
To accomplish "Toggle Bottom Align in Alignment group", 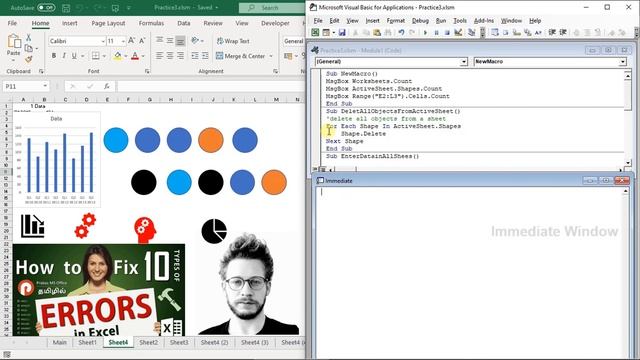I will click(x=180, y=40).
